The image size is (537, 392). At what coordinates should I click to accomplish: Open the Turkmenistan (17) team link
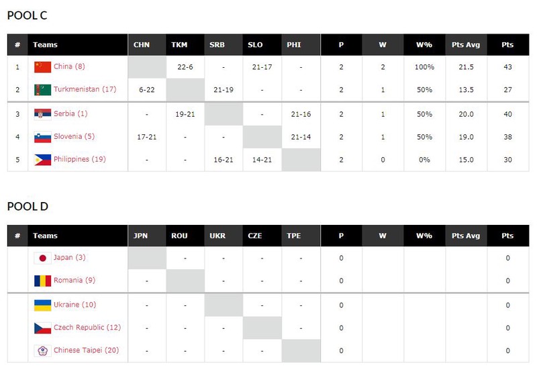pos(85,89)
